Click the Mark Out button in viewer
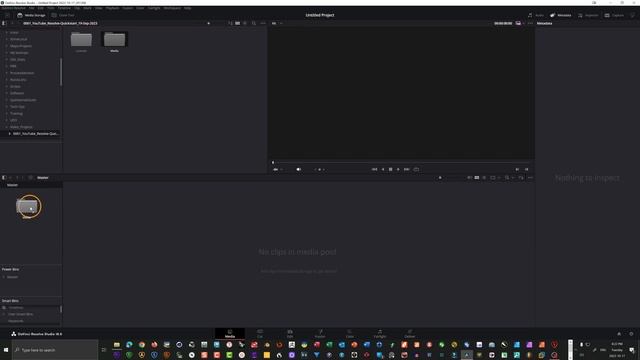 (x=527, y=169)
